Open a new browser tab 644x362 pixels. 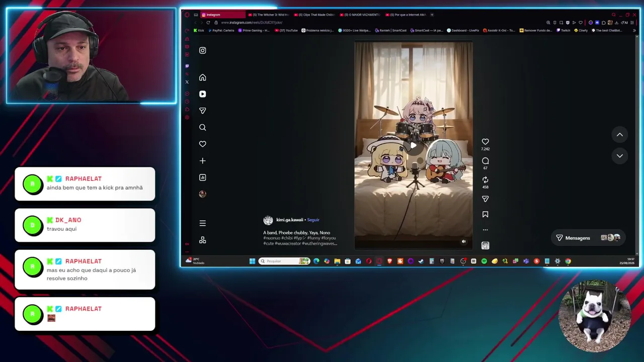432,15
